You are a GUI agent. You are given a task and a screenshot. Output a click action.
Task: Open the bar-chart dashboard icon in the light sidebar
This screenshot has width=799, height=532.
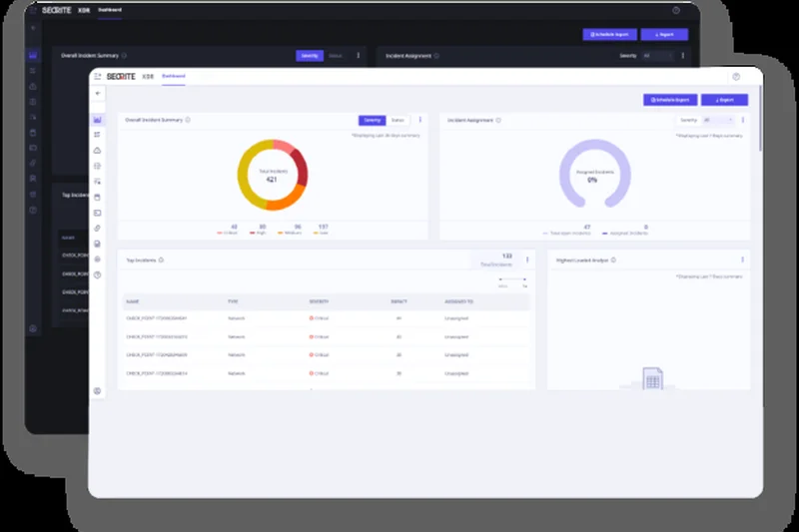click(97, 120)
